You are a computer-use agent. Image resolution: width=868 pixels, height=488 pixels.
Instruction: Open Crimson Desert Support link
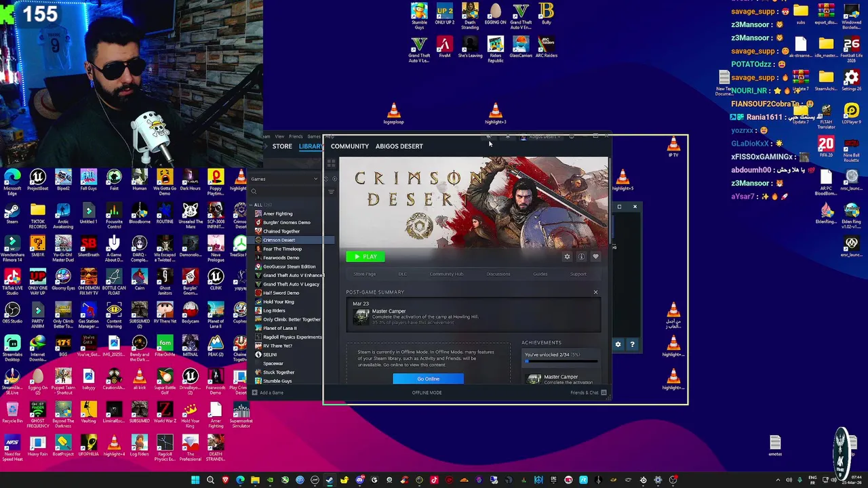coord(578,274)
